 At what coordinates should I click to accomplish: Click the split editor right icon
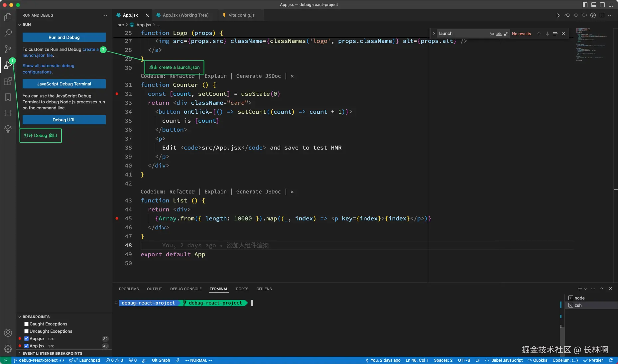point(602,15)
